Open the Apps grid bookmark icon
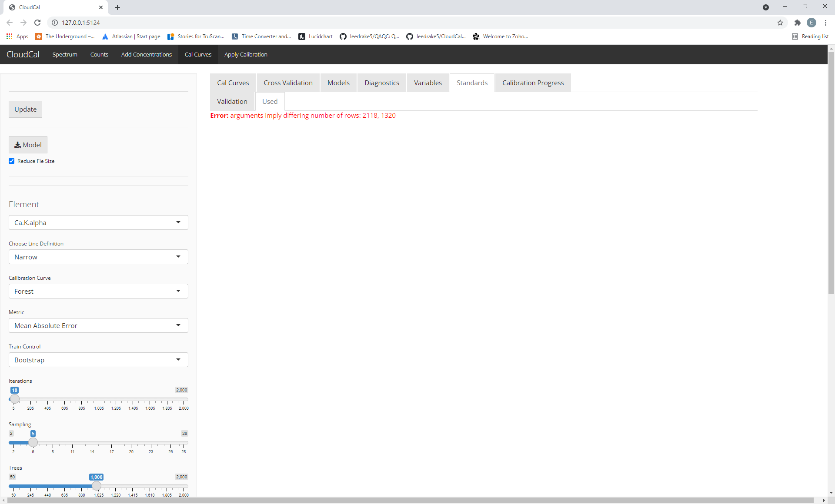 coord(9,36)
